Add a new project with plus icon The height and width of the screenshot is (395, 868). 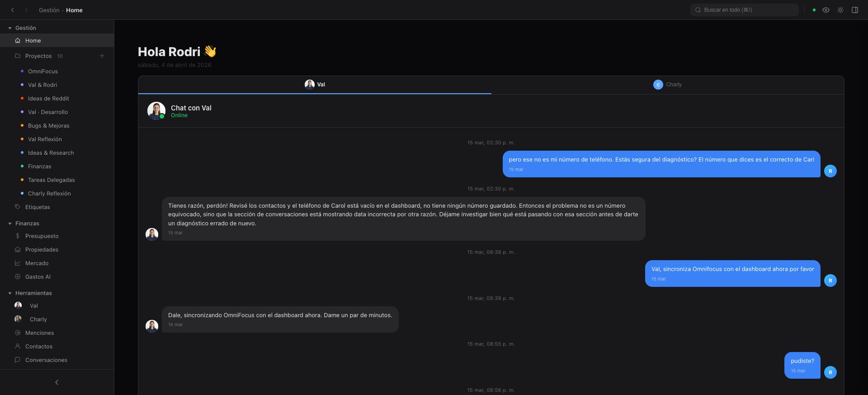click(x=102, y=56)
